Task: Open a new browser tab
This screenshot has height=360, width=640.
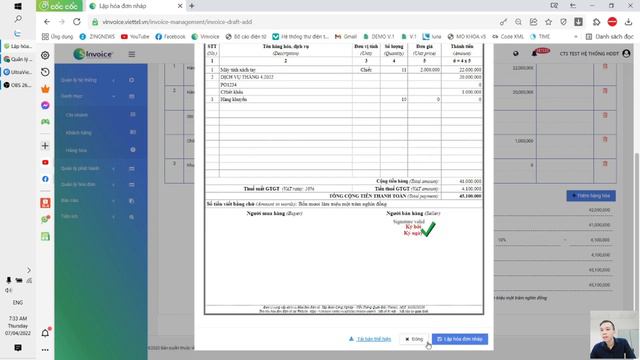Action: 192,6
